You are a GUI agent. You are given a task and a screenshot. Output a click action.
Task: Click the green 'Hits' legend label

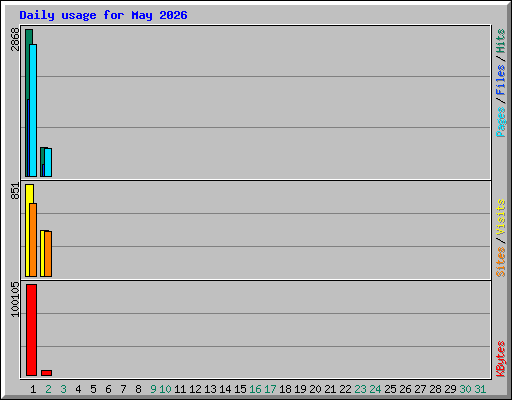[500, 41]
